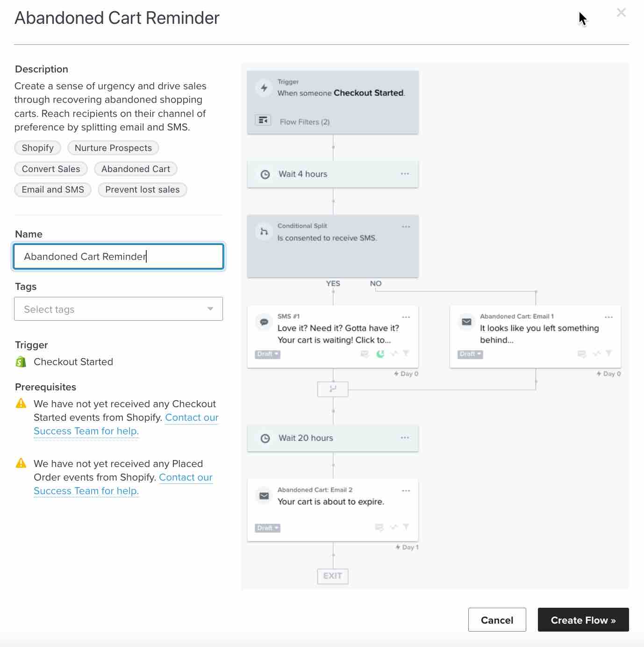
Task: Open the three-dot menu on Wait 20 hours
Action: point(405,437)
